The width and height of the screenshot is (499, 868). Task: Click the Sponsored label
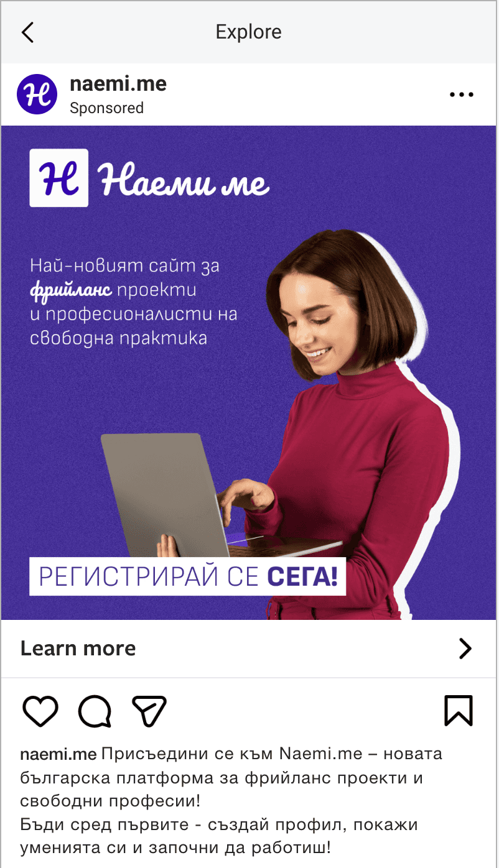tap(106, 108)
